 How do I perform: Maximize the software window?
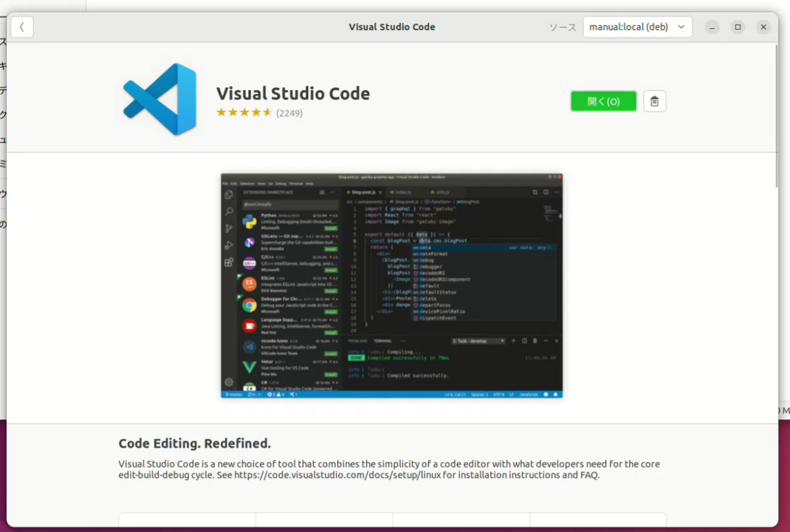[737, 27]
